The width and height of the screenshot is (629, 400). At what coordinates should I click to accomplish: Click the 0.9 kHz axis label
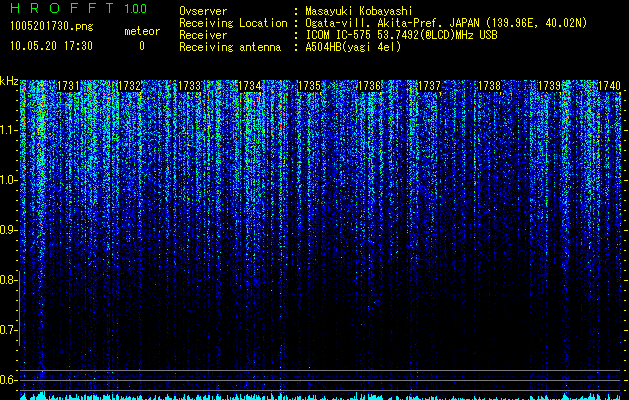point(7,230)
